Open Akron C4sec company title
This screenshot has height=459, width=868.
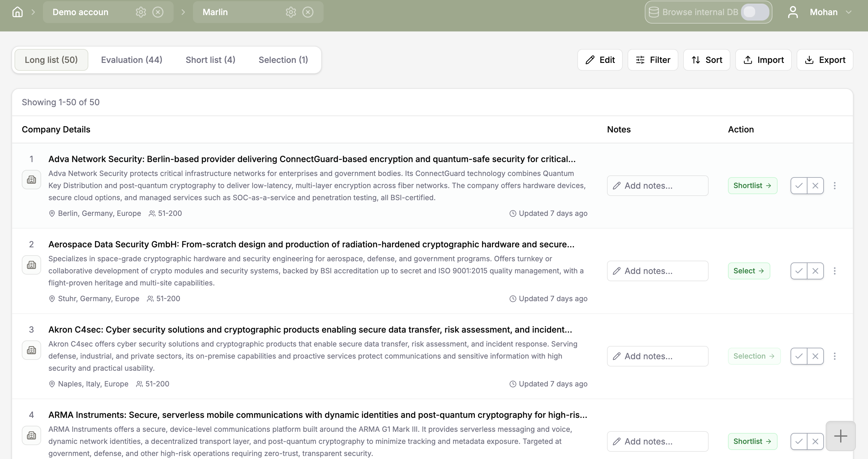click(310, 330)
